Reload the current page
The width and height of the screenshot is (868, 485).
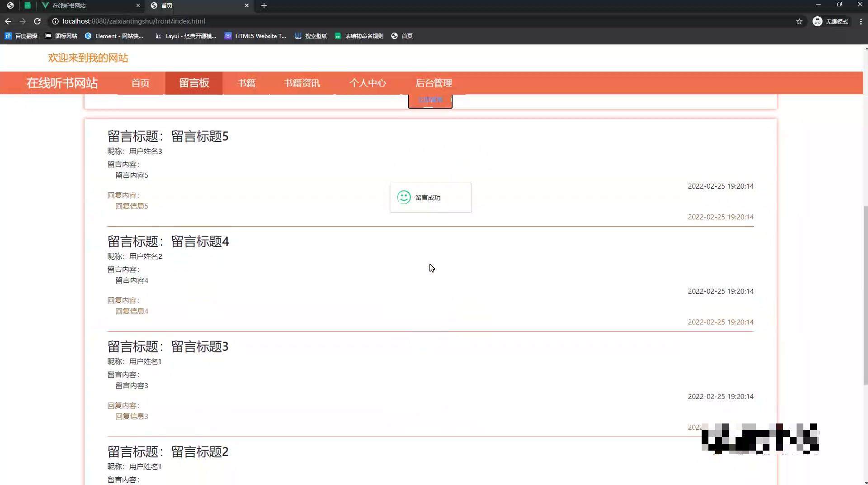tap(38, 21)
